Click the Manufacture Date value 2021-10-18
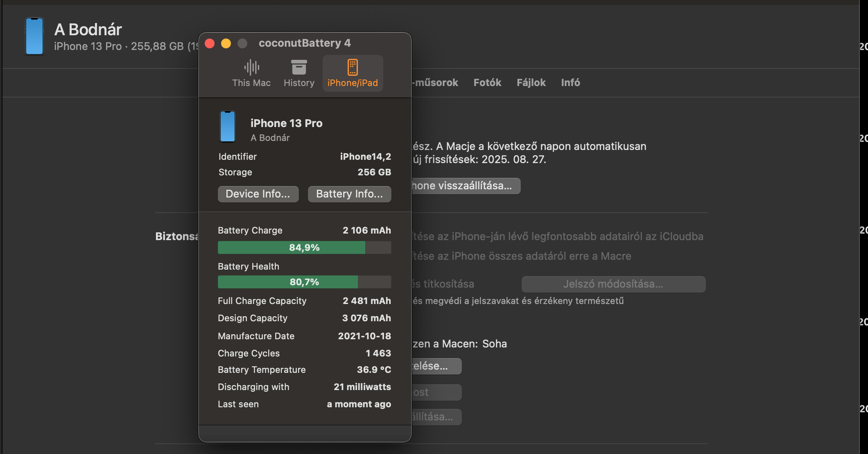 pyautogui.click(x=364, y=336)
